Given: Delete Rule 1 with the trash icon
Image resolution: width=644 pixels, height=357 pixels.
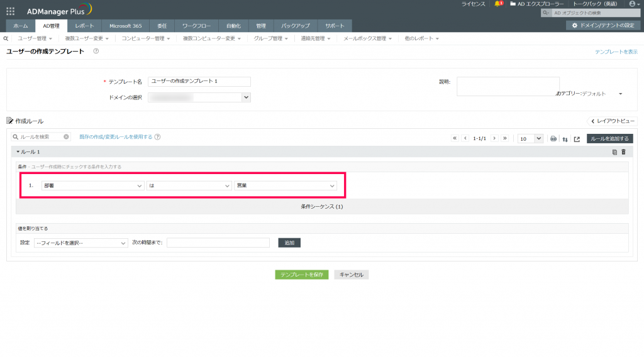Looking at the screenshot, I should (x=623, y=152).
